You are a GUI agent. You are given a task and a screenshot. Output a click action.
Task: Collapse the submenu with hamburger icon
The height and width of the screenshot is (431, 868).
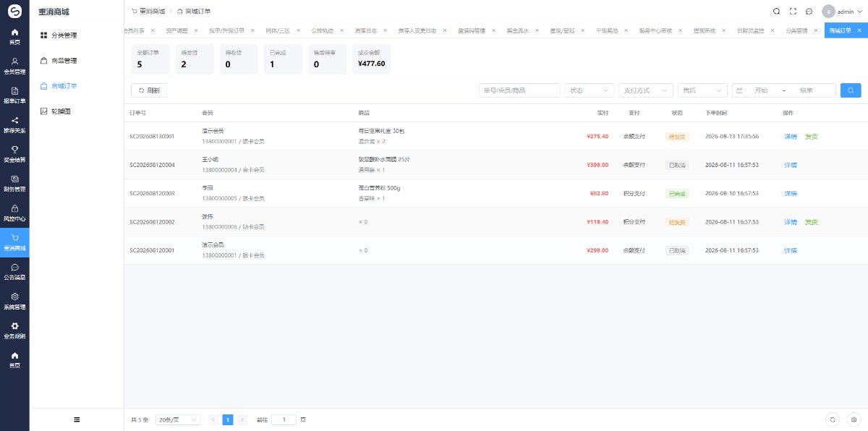pos(77,419)
